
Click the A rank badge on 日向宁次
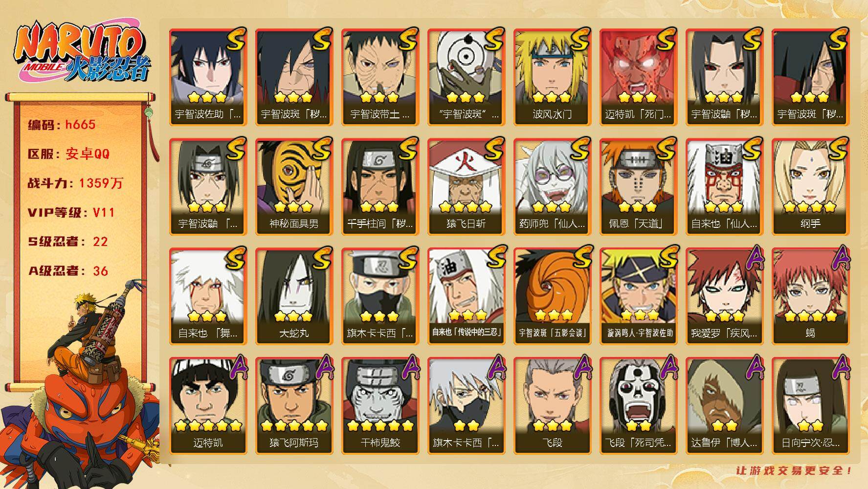point(840,368)
